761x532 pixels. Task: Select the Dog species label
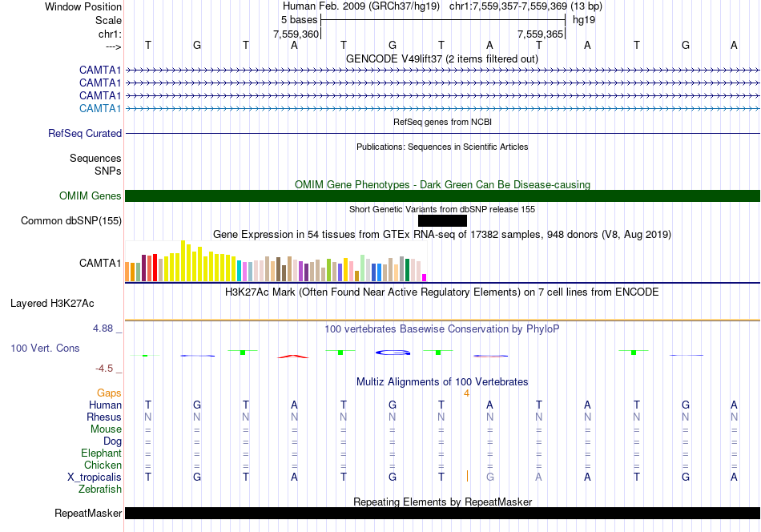click(113, 441)
